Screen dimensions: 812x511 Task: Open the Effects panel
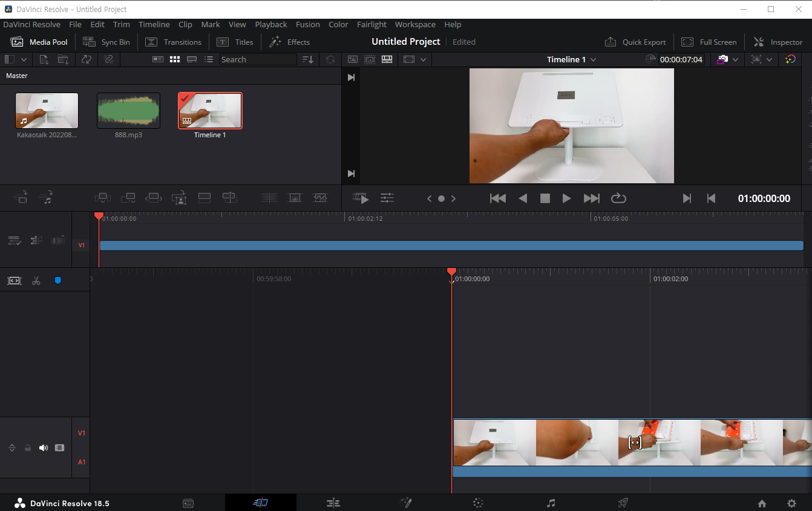[x=289, y=42]
